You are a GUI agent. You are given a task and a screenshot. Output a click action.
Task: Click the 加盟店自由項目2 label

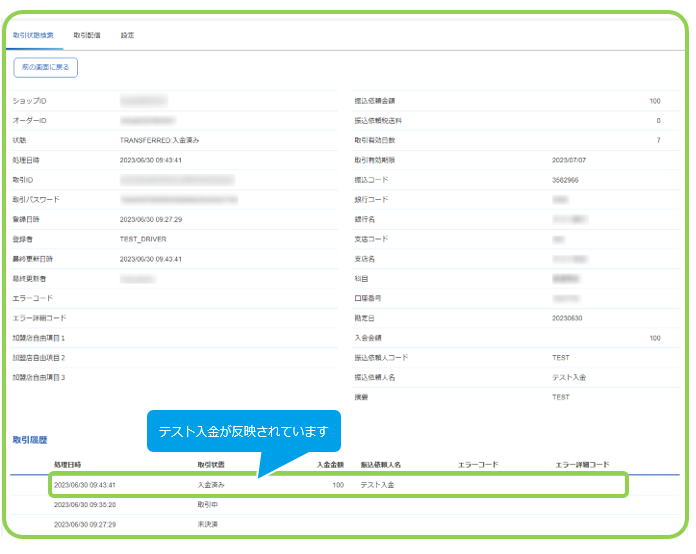coord(39,358)
